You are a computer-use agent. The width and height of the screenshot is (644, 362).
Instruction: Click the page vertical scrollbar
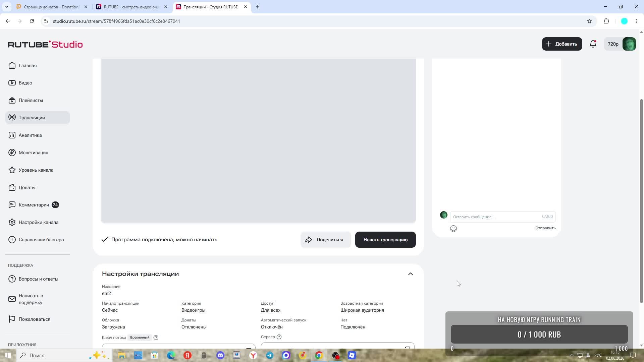[642, 201]
